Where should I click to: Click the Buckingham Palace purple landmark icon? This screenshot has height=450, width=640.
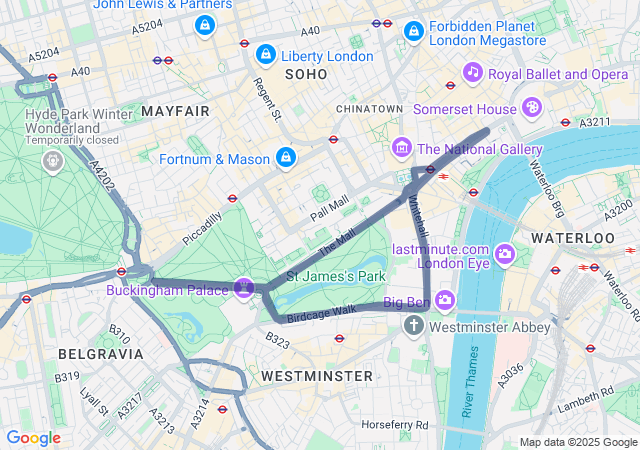point(244,288)
